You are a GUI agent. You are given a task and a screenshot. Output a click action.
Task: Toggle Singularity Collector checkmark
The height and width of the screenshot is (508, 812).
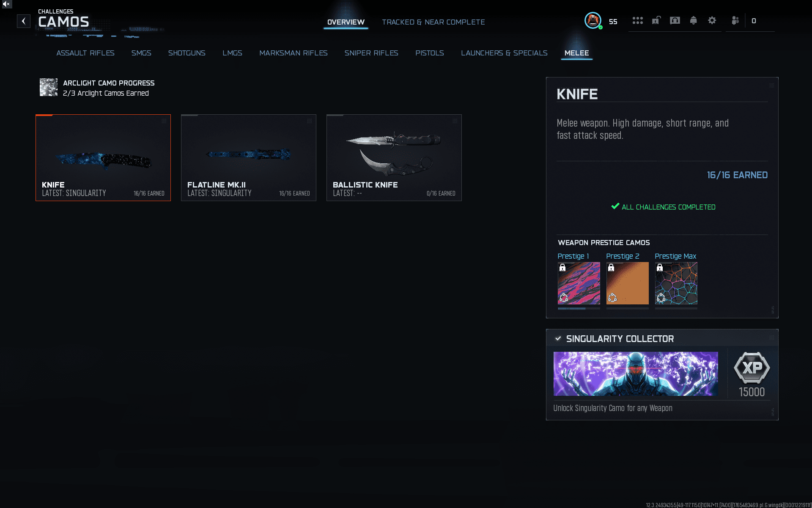(x=558, y=338)
